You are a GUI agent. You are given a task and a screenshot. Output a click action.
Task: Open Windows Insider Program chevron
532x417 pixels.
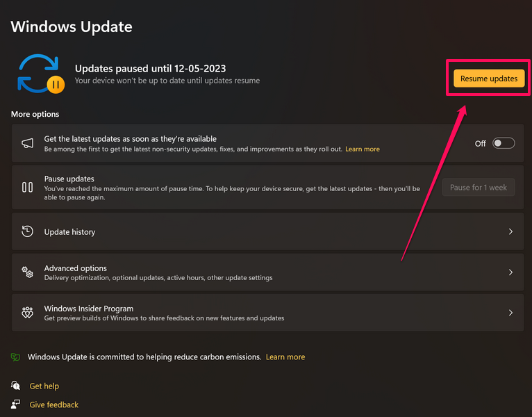[510, 313]
